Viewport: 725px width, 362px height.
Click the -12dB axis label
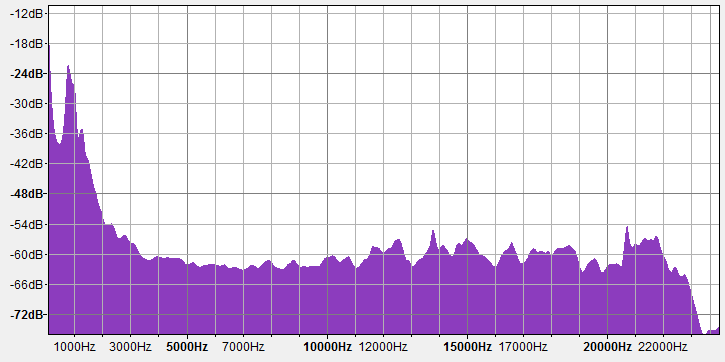[x=26, y=14]
